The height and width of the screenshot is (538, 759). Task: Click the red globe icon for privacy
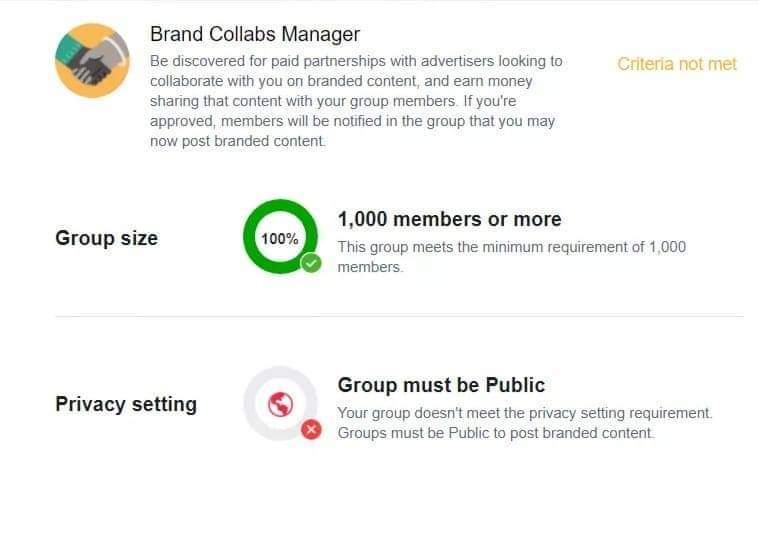(280, 404)
